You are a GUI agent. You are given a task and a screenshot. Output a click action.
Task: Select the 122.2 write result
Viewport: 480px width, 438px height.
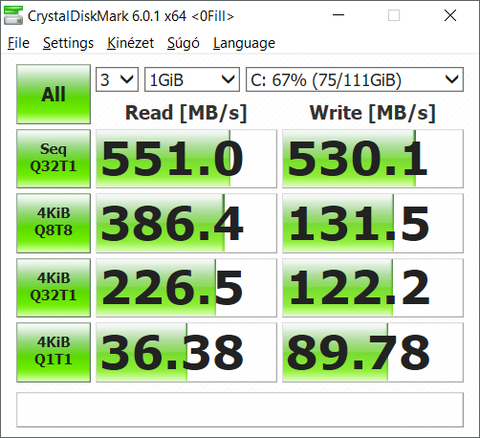[373, 287]
